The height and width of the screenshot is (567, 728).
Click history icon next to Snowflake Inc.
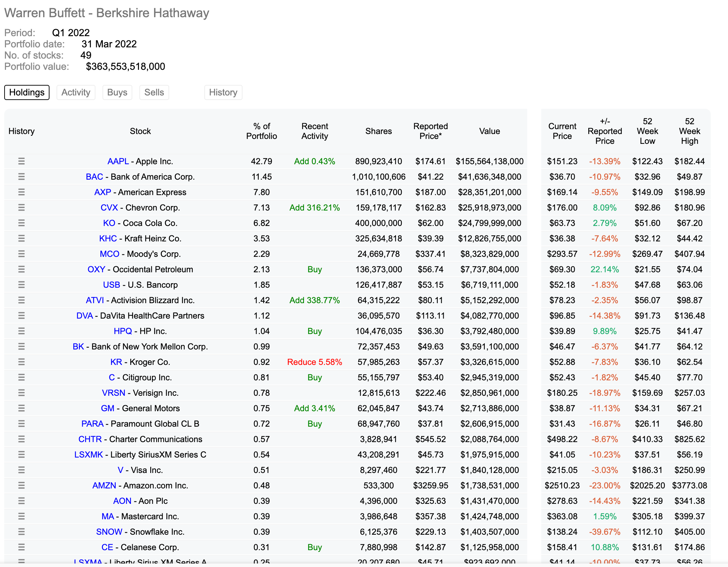coord(21,532)
